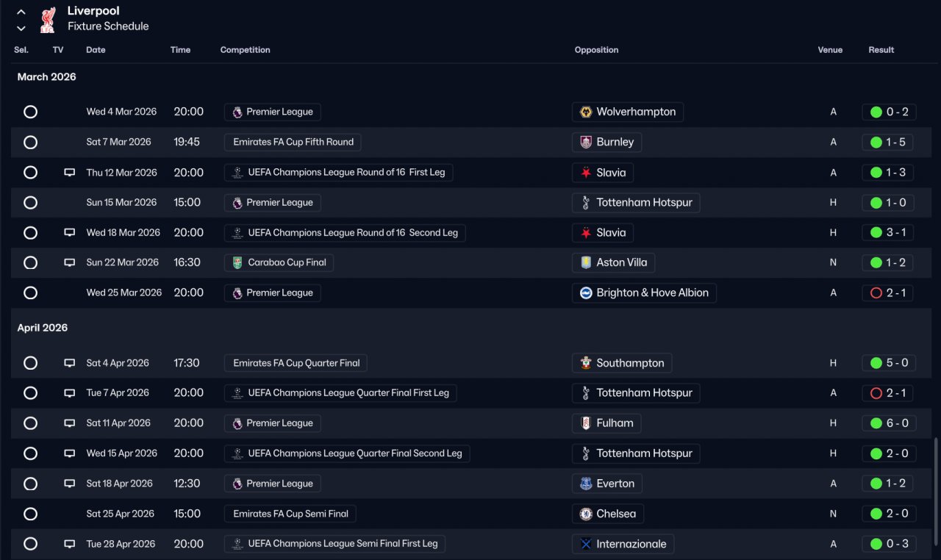Open Champions League Quarter Final First Leg
The height and width of the screenshot is (560, 941).
[340, 393]
